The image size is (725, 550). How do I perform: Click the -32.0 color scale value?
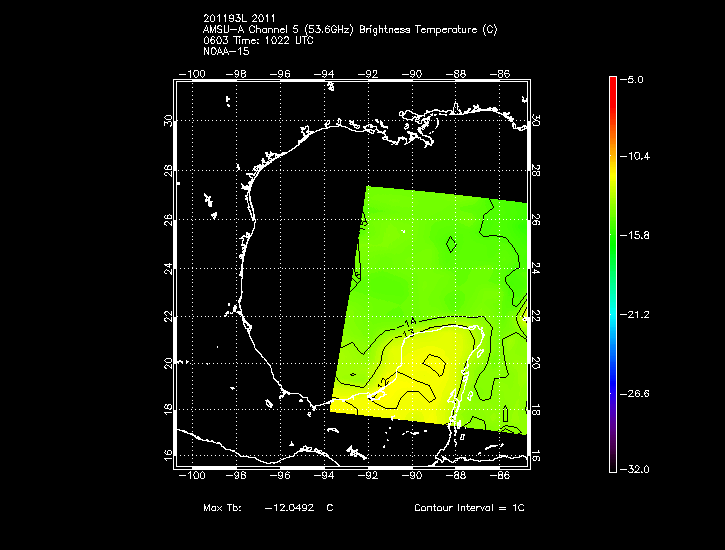(x=634, y=470)
